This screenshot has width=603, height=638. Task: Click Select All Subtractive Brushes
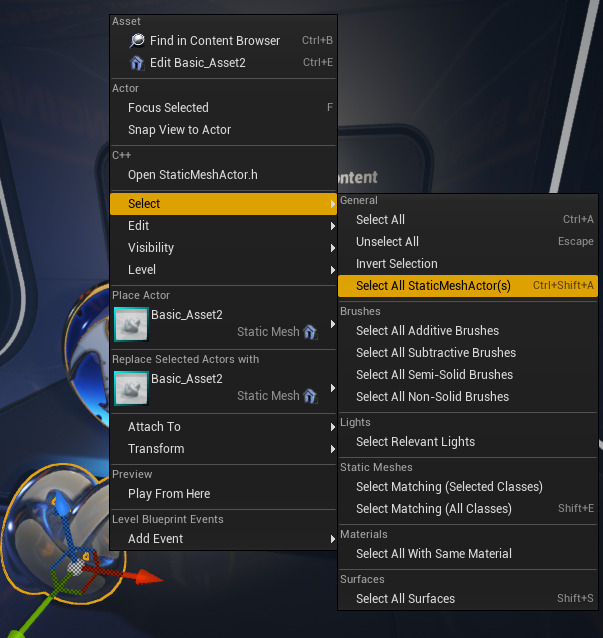point(468,352)
